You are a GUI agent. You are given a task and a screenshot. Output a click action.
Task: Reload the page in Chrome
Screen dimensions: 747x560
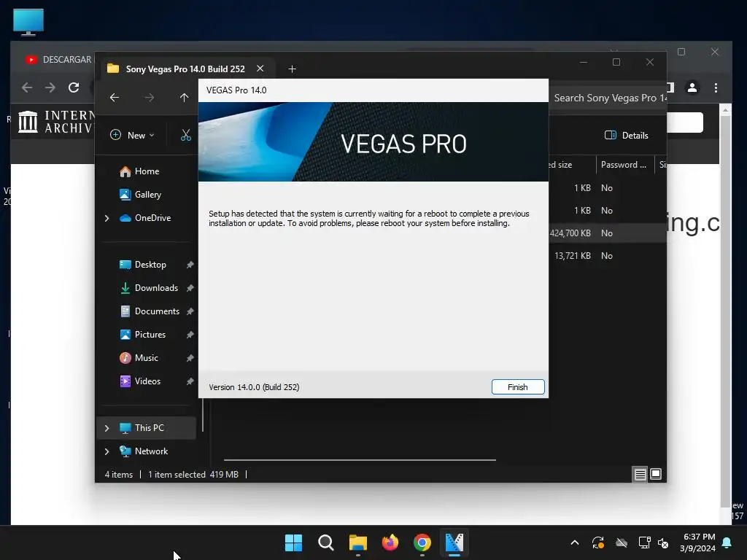(74, 87)
